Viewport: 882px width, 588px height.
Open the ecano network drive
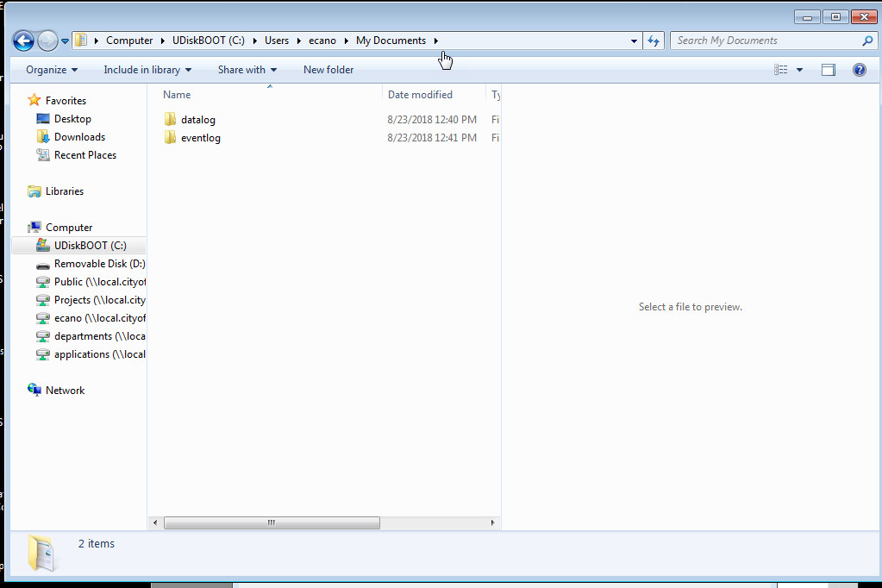click(x=100, y=318)
